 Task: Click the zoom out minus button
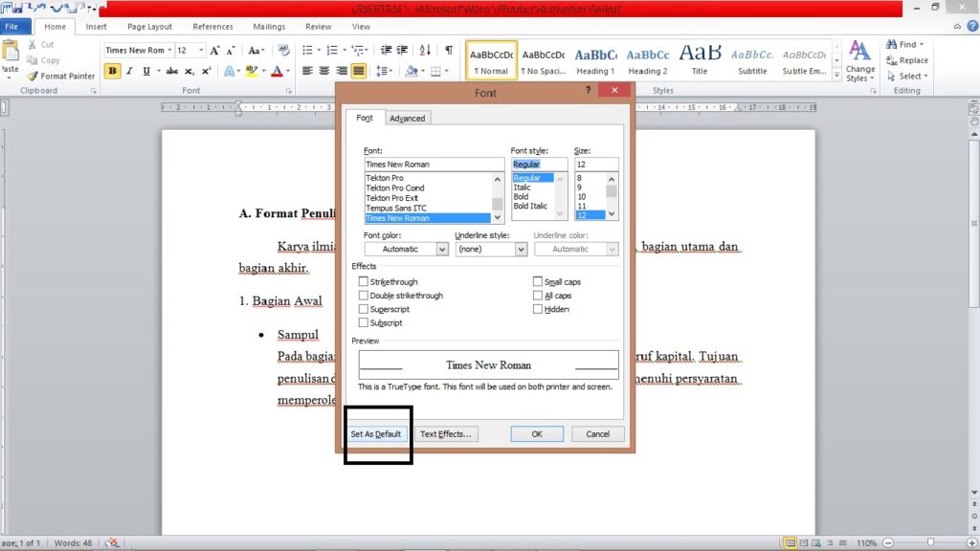888,543
